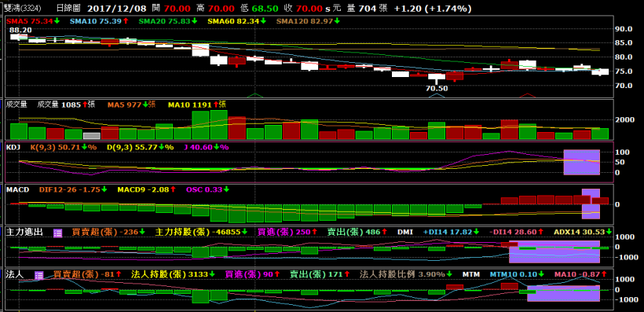Image resolution: width=644 pixels, height=312 pixels.
Task: Click the MACD indicator panel title
Action: click(17, 190)
